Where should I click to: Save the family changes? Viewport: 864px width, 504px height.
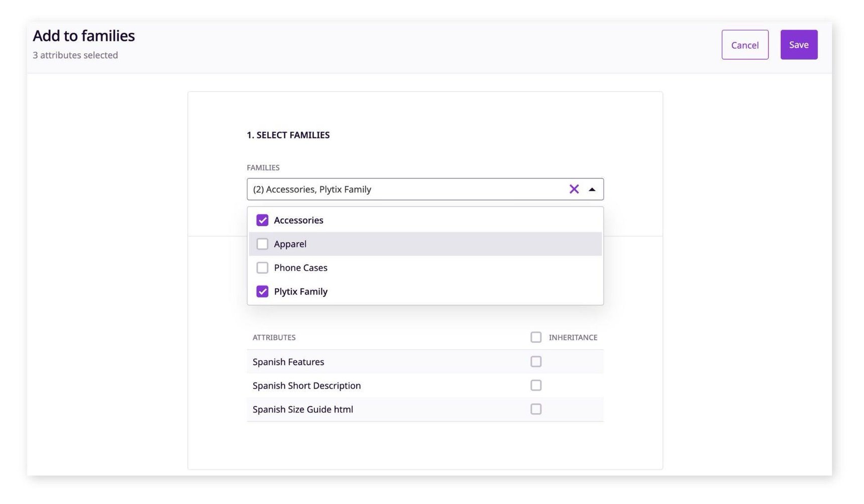click(798, 44)
